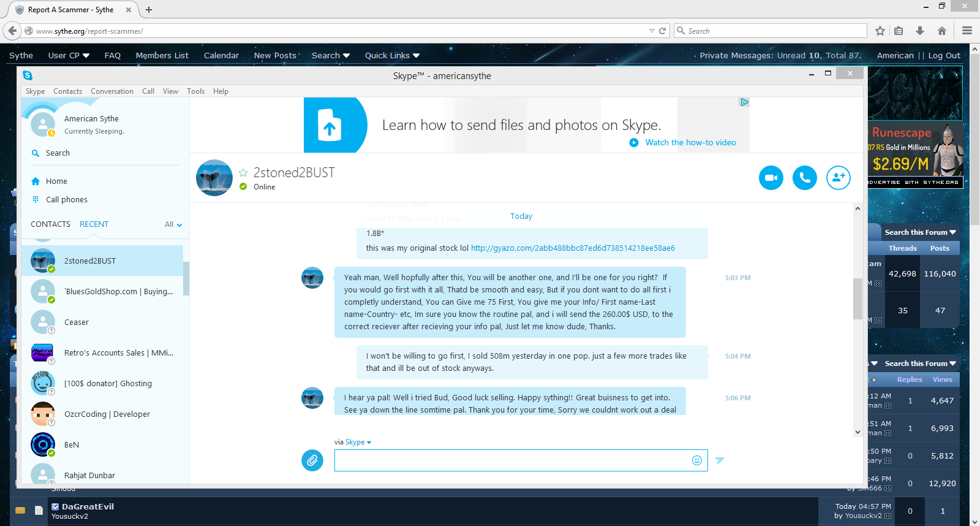The image size is (980, 526).
Task: Expand the All contacts filter dropdown
Action: point(173,224)
